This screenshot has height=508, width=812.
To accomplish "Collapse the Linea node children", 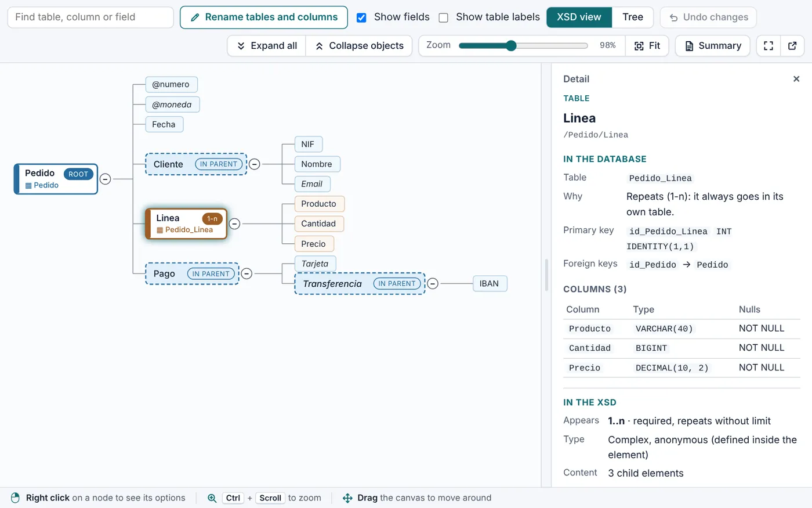I will coord(234,224).
